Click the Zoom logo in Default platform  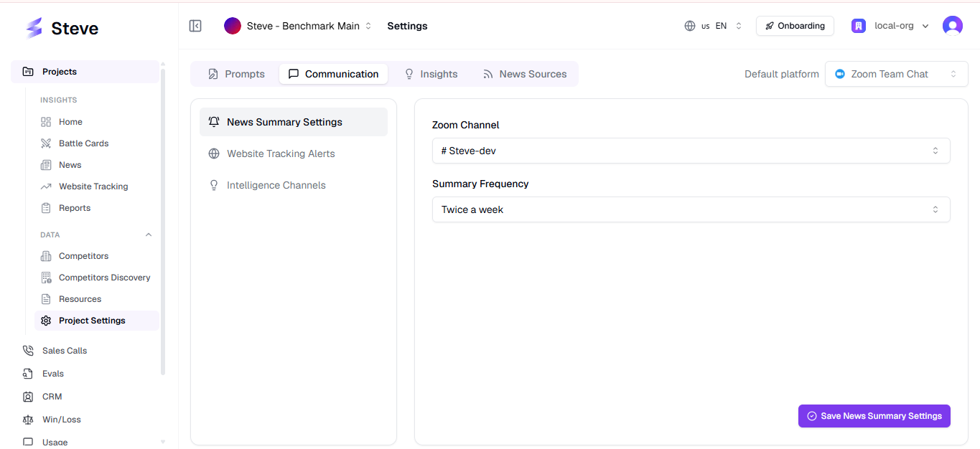pos(840,74)
